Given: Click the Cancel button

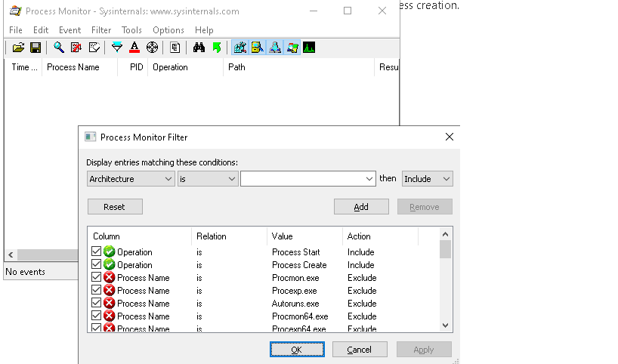Looking at the screenshot, I should pyautogui.click(x=360, y=350).
